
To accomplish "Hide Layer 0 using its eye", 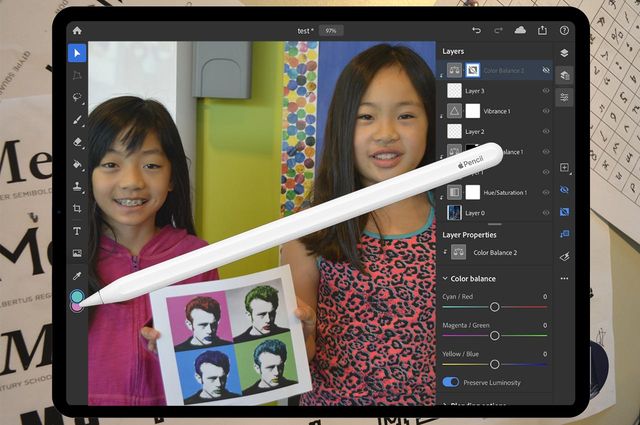I will point(546,213).
